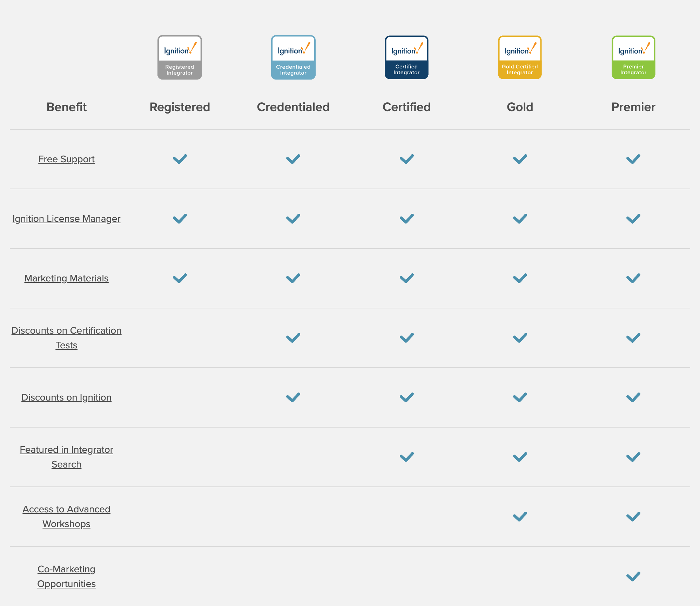The height and width of the screenshot is (607, 700).
Task: Toggle the Discounts on Ignition checkmark under Credentialed
Action: (x=293, y=397)
